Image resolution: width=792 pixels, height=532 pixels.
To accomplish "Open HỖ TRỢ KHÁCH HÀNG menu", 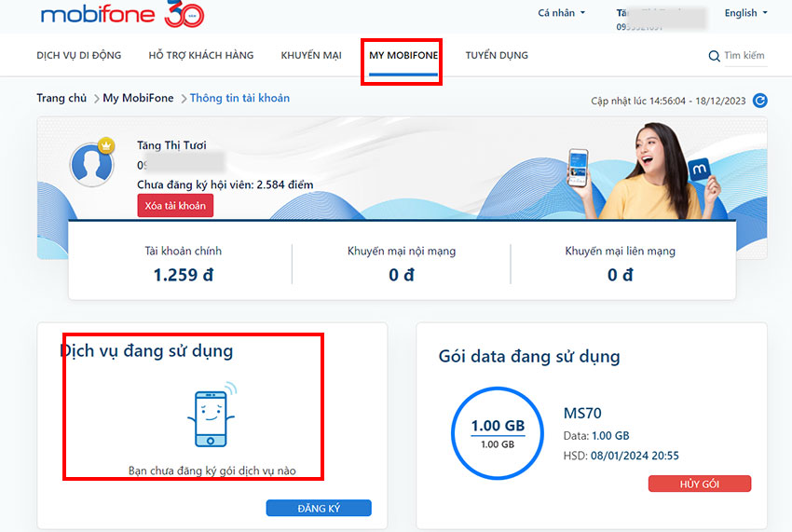I will pos(201,55).
